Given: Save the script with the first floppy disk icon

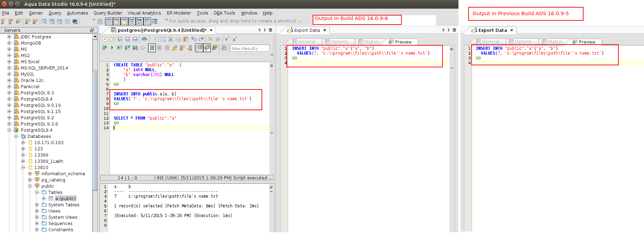Looking at the screenshot, I should (x=120, y=39).
